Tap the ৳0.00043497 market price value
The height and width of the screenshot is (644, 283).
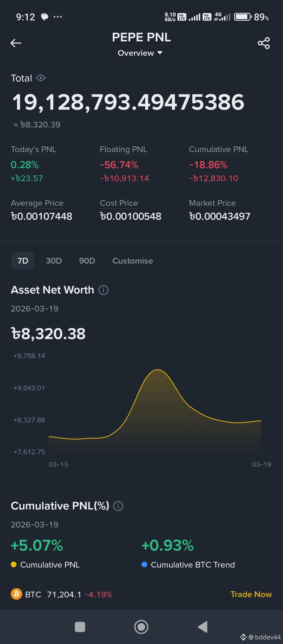tap(220, 216)
